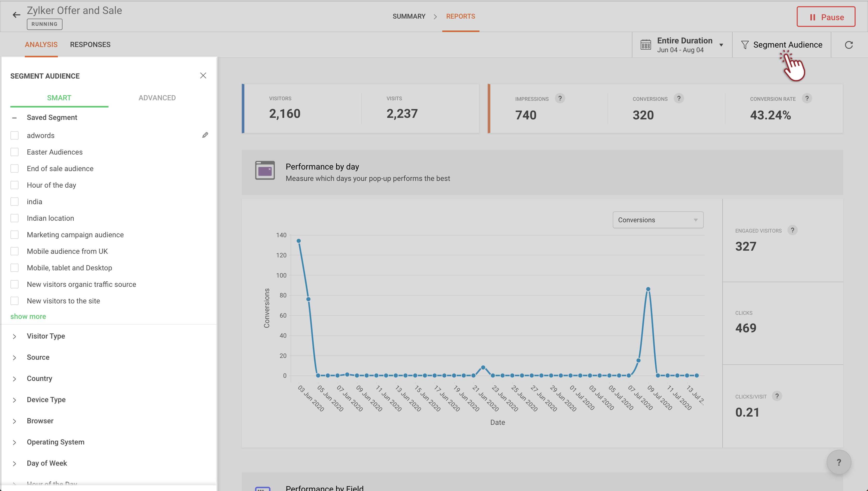Image resolution: width=868 pixels, height=491 pixels.
Task: Open the Conversions metric dropdown
Action: click(658, 220)
